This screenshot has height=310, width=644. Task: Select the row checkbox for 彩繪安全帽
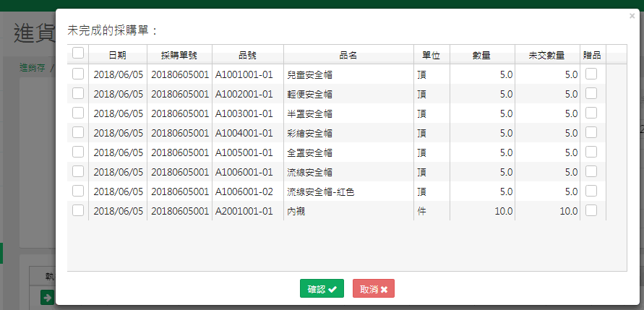[x=78, y=132]
